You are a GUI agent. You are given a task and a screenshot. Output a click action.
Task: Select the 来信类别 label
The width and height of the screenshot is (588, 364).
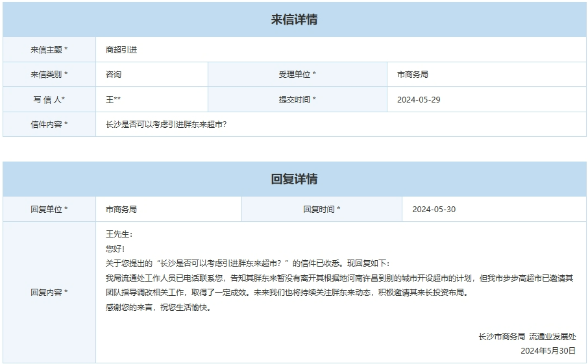pos(49,74)
